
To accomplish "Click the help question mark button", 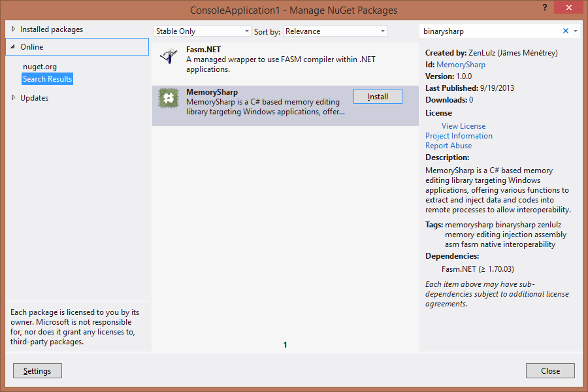I will click(545, 7).
